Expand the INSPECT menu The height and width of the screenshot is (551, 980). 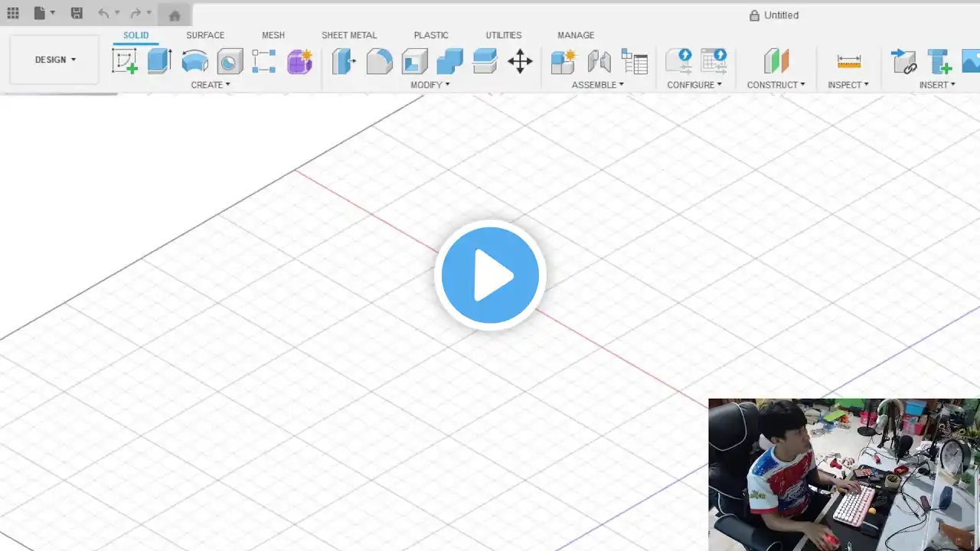(848, 85)
